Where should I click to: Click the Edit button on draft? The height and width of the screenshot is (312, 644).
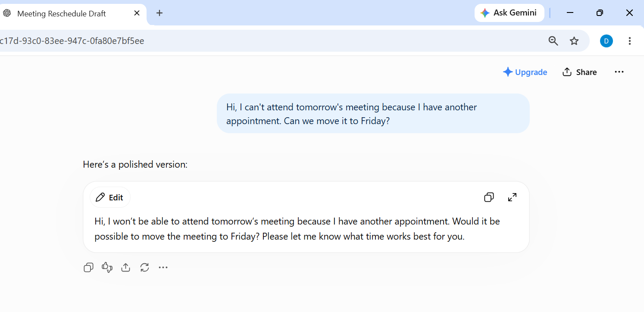110,197
